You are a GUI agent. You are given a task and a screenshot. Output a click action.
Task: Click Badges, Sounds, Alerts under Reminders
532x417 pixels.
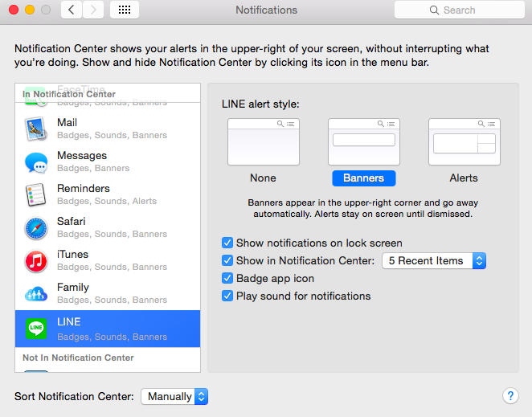point(107,201)
